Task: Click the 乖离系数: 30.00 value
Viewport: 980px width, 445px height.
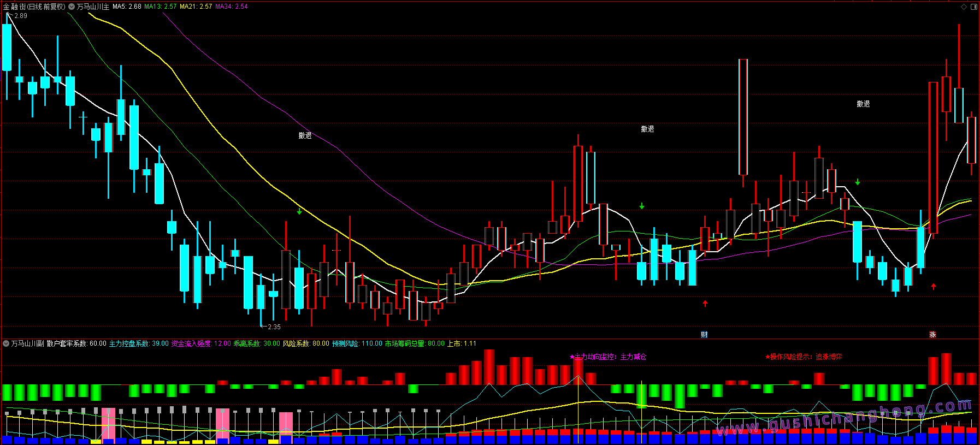Action: (257, 343)
